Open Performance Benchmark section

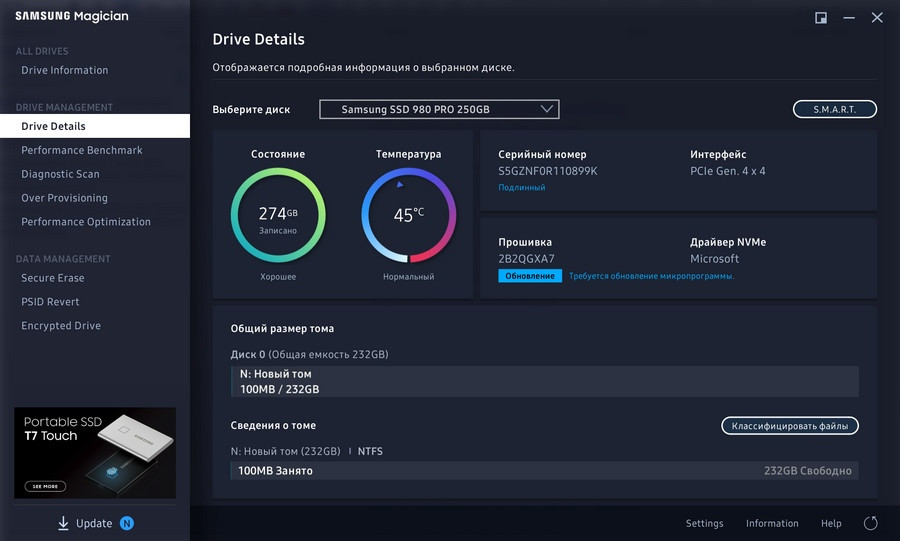[x=82, y=150]
